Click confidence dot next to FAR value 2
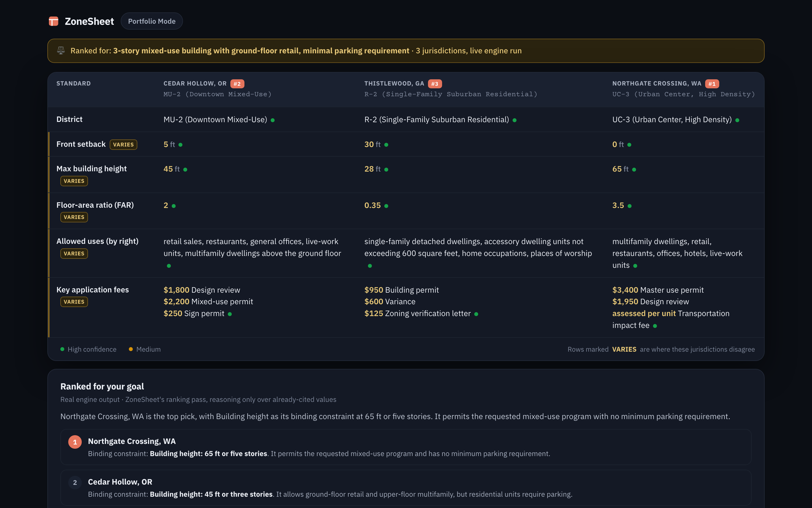The height and width of the screenshot is (508, 812). pos(174,206)
